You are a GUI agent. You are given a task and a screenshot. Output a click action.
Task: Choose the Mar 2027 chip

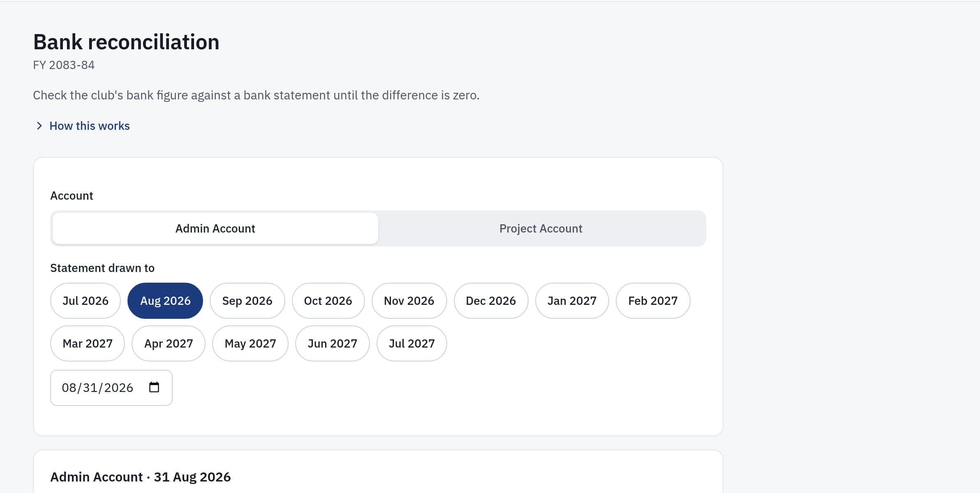(88, 343)
